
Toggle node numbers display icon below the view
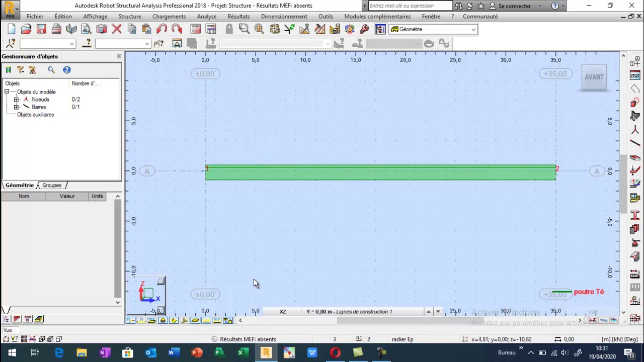(x=130, y=320)
